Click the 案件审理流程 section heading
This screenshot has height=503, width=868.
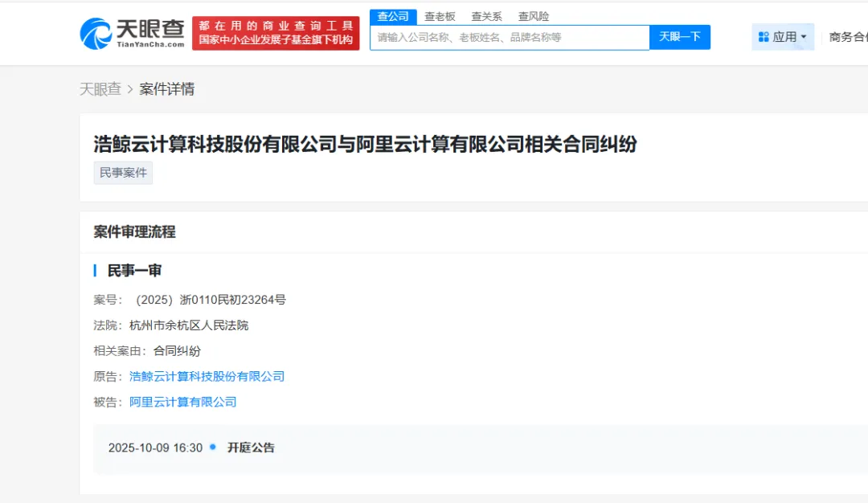(x=134, y=232)
